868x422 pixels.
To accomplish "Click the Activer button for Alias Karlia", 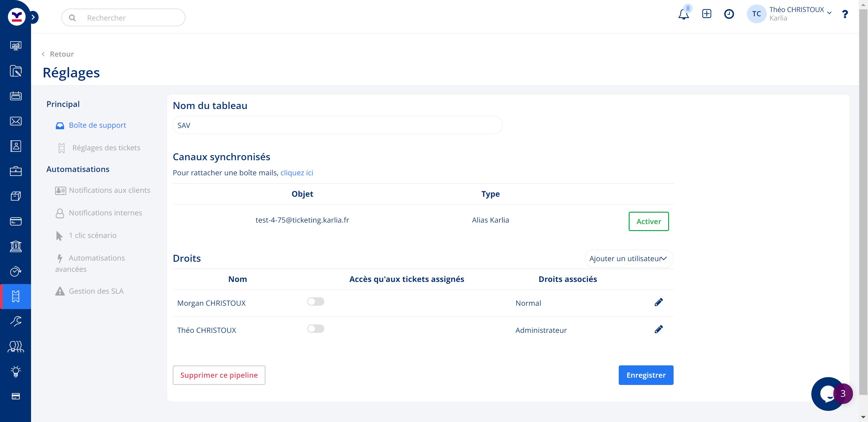I will [x=648, y=221].
